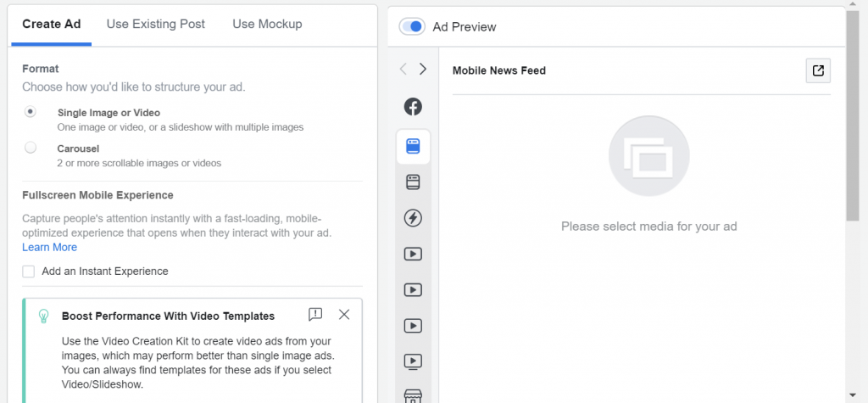The height and width of the screenshot is (403, 868).
Task: Click the lightbulb tip icon
Action: point(43,316)
